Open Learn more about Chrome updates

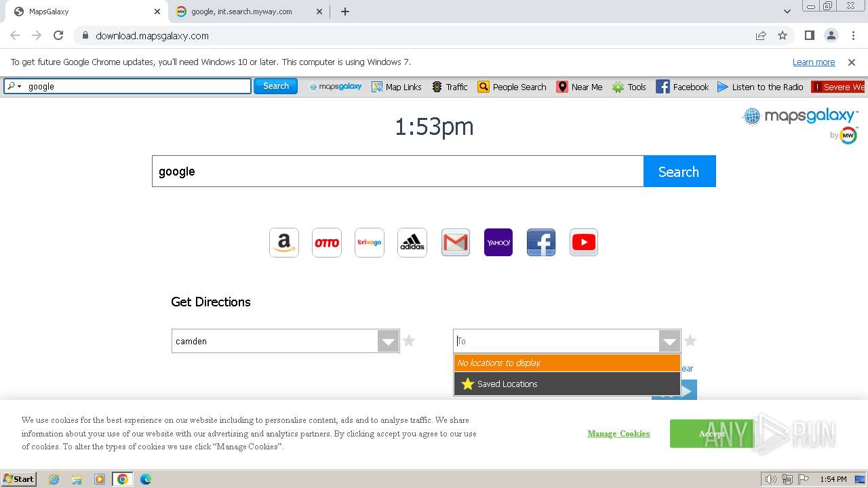coord(814,62)
